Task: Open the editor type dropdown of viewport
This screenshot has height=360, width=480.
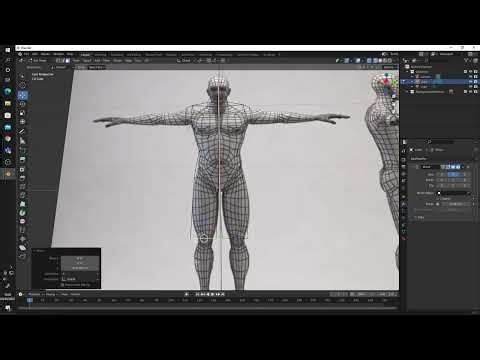Action: pos(22,60)
